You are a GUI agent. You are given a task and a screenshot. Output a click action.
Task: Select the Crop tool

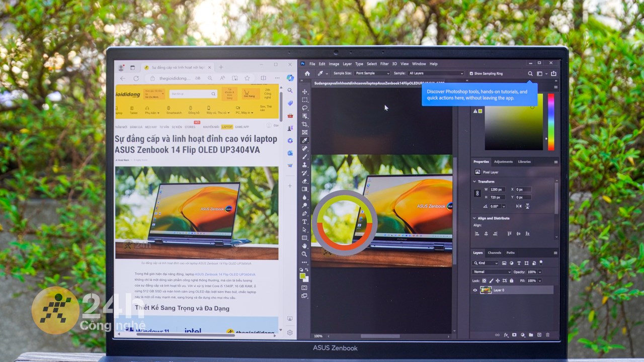304,124
